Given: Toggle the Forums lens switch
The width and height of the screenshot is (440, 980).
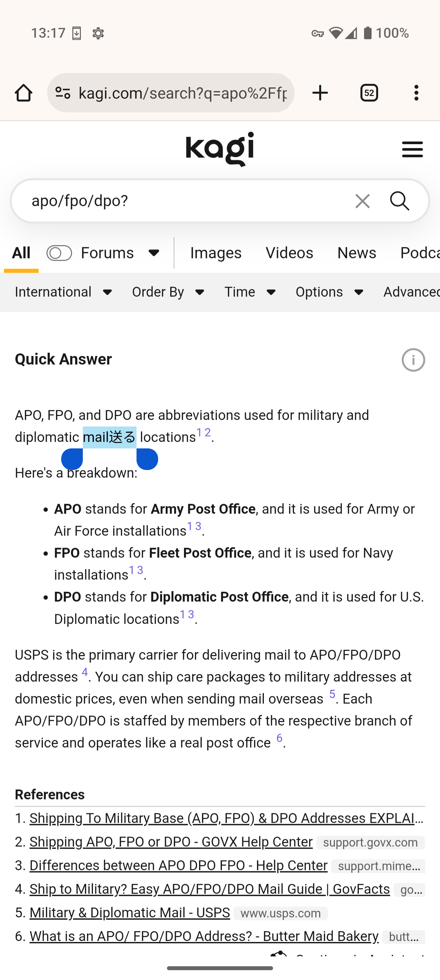Looking at the screenshot, I should 59,253.
